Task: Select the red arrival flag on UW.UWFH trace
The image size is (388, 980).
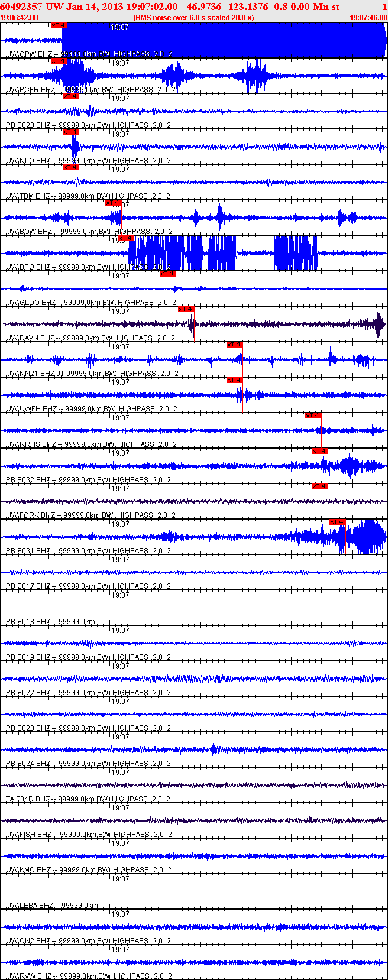Action: pyautogui.click(x=234, y=380)
